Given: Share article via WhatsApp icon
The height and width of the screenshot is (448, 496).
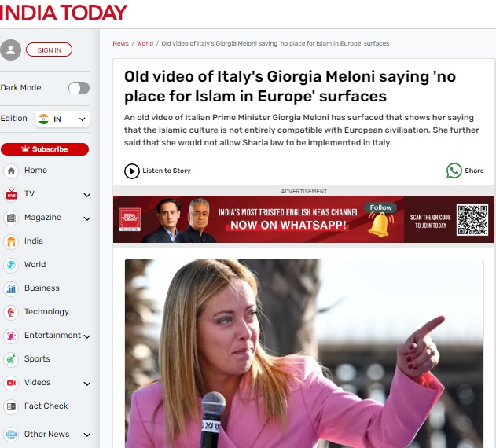Looking at the screenshot, I should click(x=454, y=171).
